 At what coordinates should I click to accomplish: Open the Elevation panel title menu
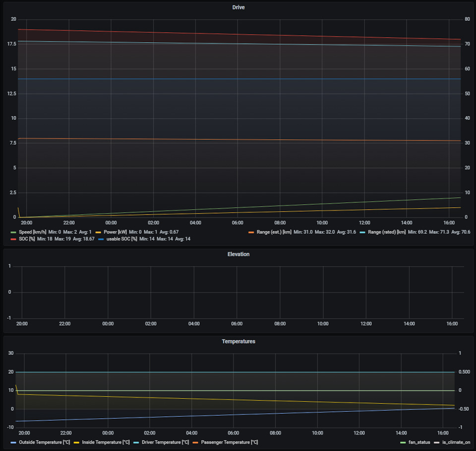coord(238,254)
